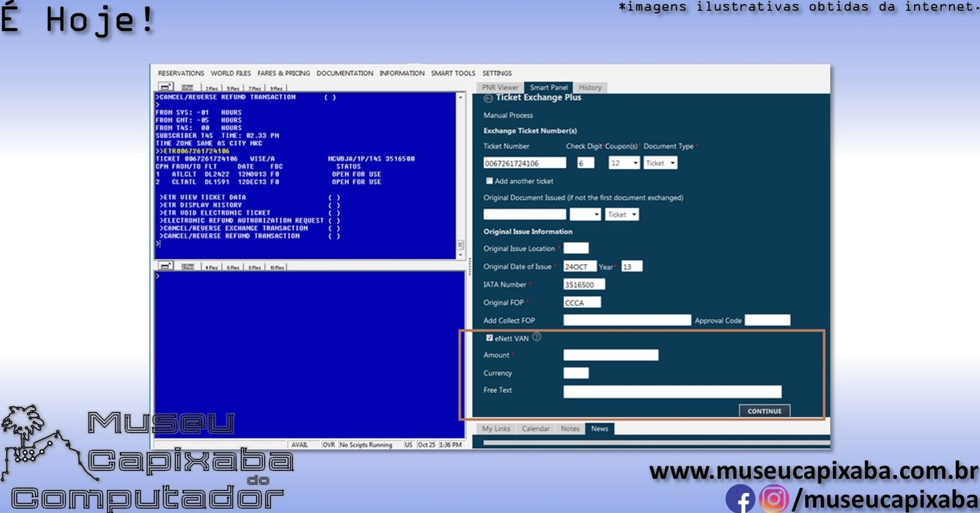Select the 9Res tab in upper terminal
The height and width of the screenshot is (513, 980).
tap(276, 89)
